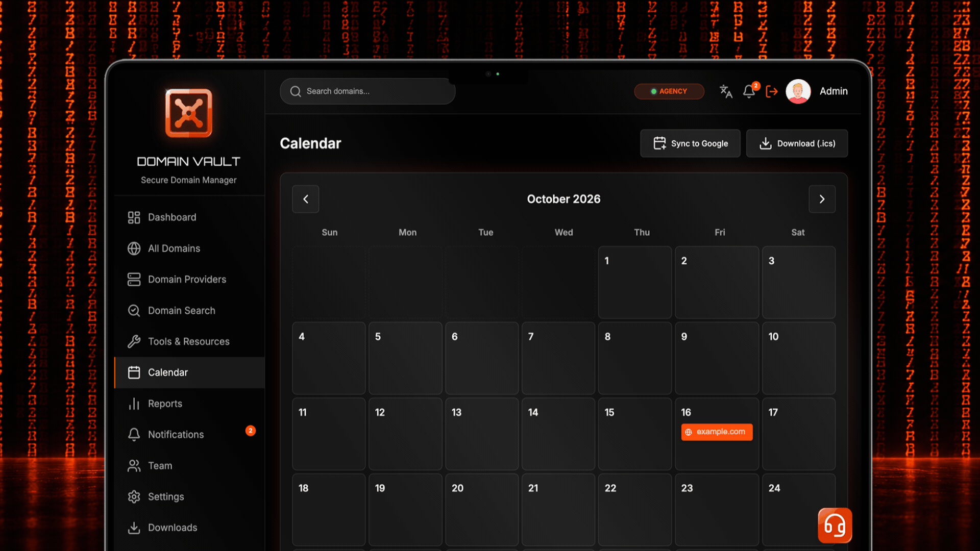Select Tools & Resources in sidebar
The height and width of the screenshot is (551, 980).
pos(189,341)
